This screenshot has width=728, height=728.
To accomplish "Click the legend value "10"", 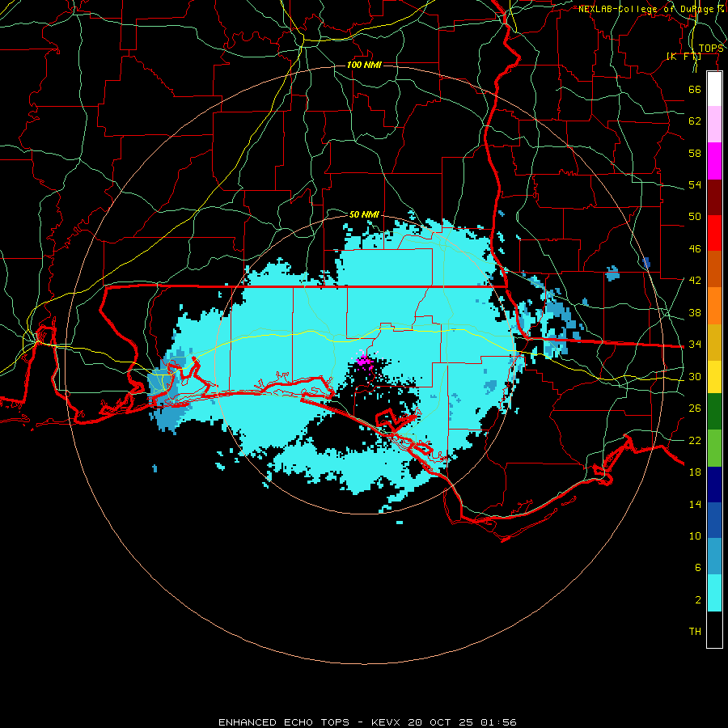I will (695, 536).
